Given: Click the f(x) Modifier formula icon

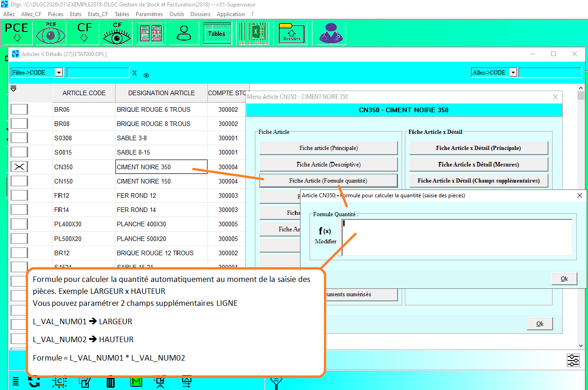Looking at the screenshot, I should (325, 235).
